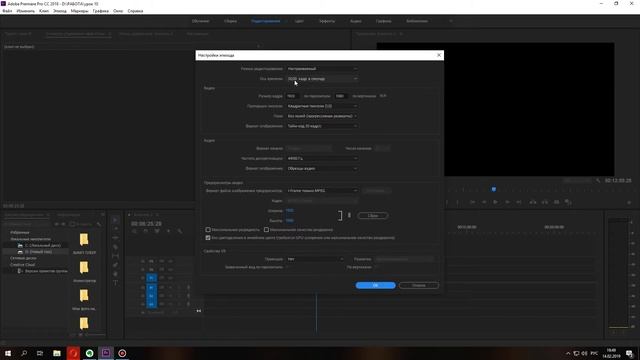
Task: Open the notification center icon in system tray
Action: (x=629, y=353)
